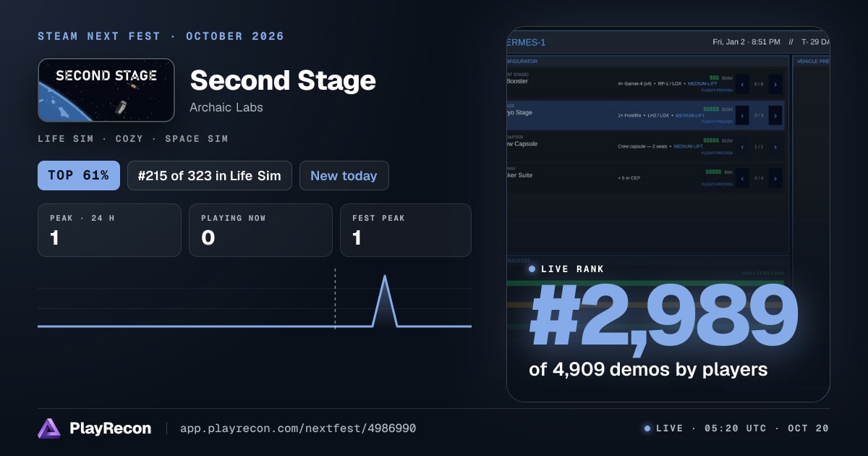Click the PlayRecon brand name
Screen dimensions: 868x456
point(111,428)
